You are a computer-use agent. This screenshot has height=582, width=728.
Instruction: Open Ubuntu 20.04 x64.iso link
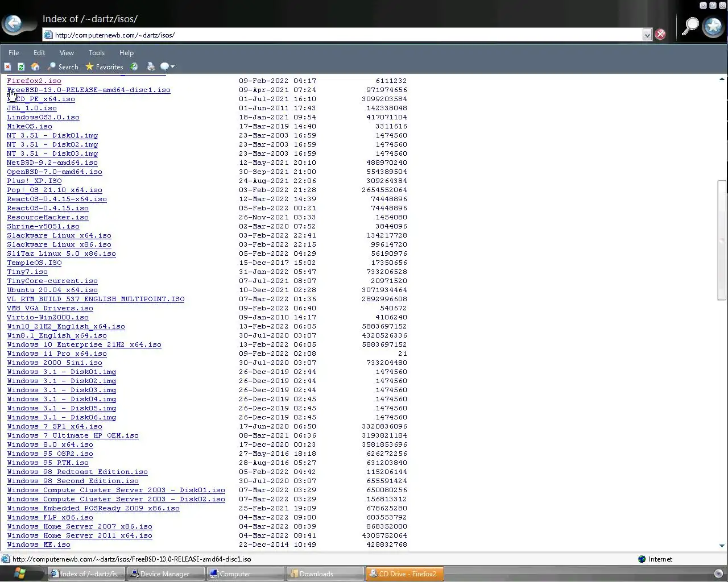point(52,290)
